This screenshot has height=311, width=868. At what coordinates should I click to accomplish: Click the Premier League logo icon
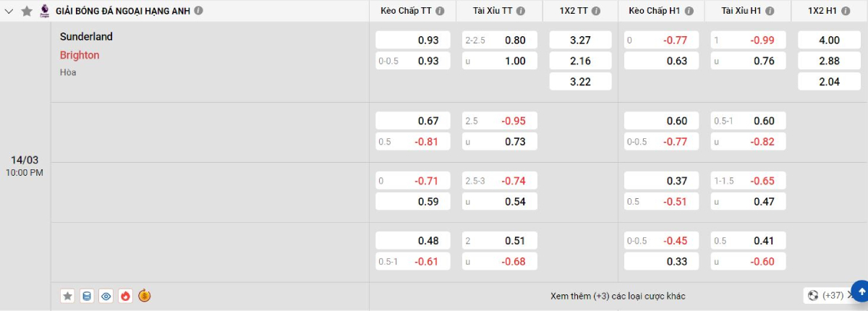click(45, 11)
